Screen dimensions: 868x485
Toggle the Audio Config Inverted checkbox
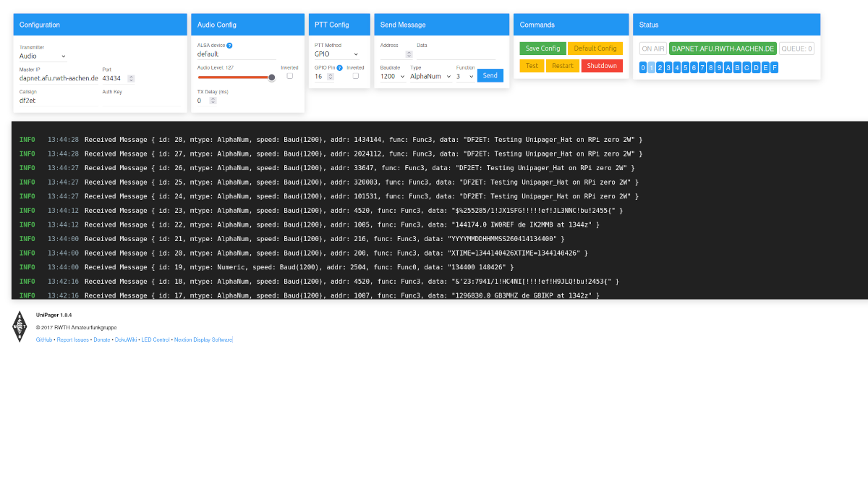(290, 75)
